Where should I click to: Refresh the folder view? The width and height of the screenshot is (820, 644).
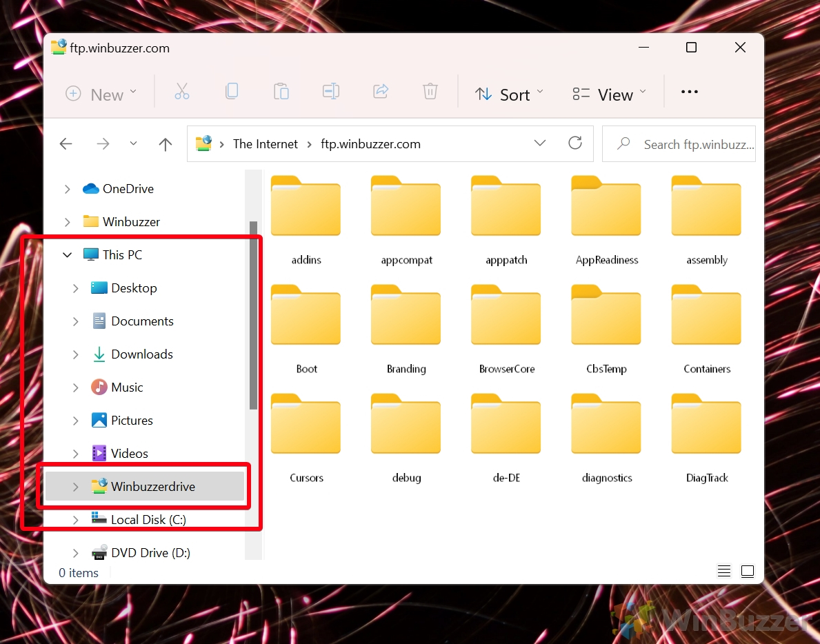[x=576, y=143]
